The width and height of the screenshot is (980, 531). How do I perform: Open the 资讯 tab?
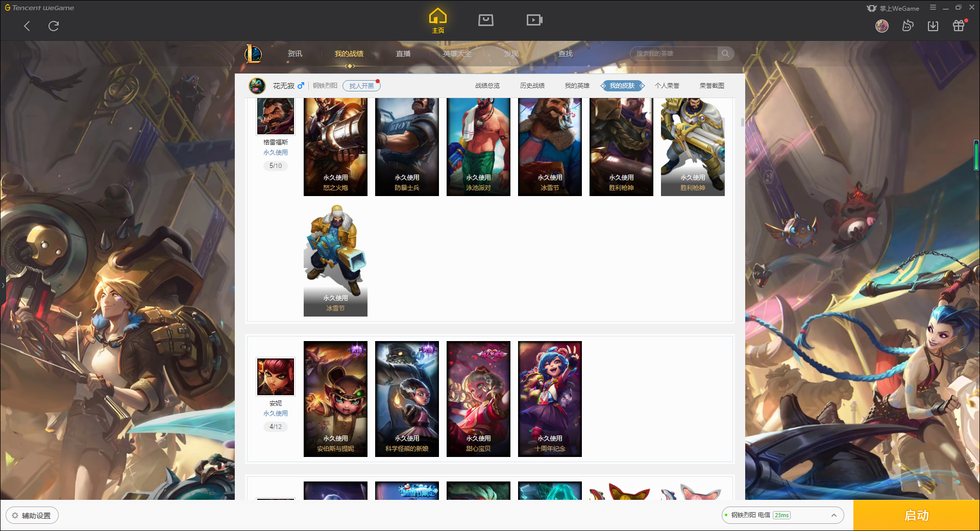295,54
